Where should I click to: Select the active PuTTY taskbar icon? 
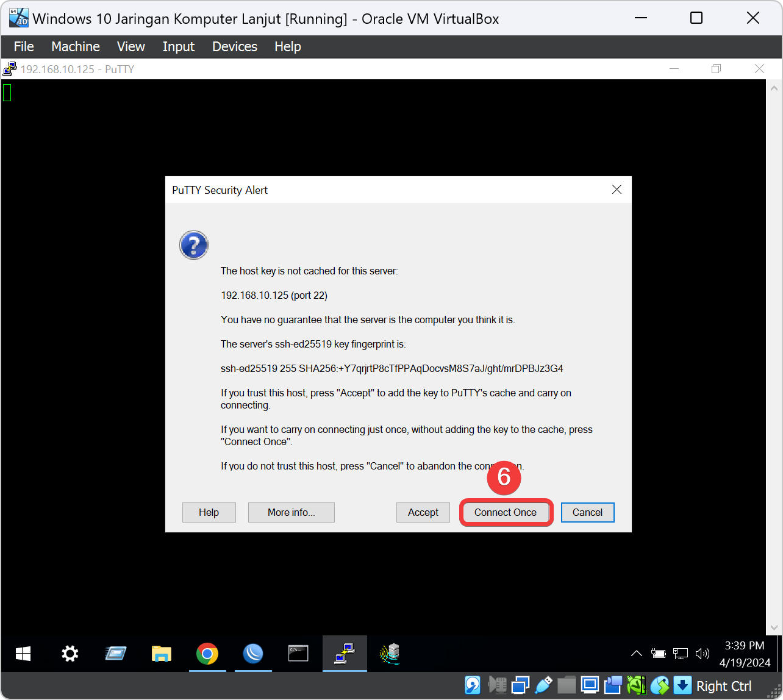[x=345, y=654]
